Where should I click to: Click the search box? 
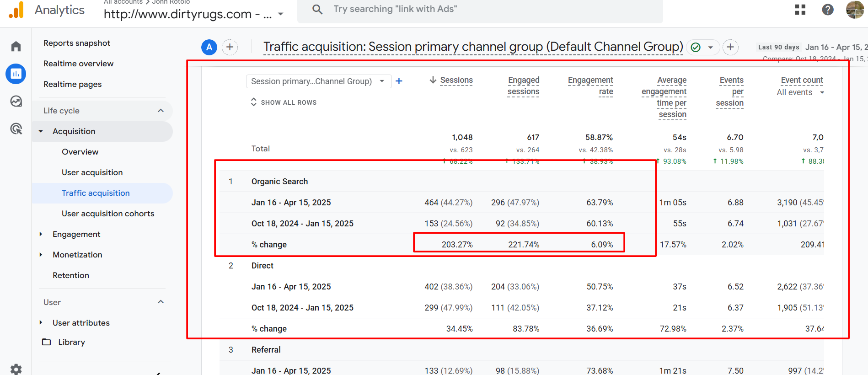pos(480,10)
